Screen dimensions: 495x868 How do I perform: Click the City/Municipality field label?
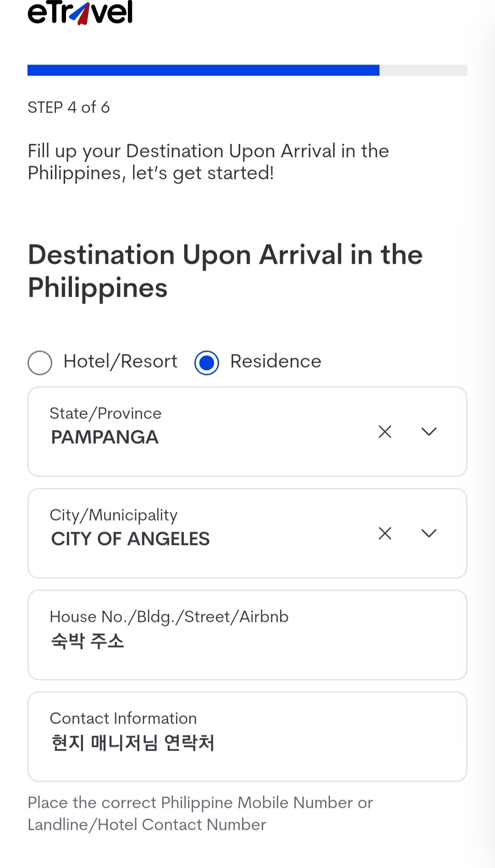(x=113, y=515)
